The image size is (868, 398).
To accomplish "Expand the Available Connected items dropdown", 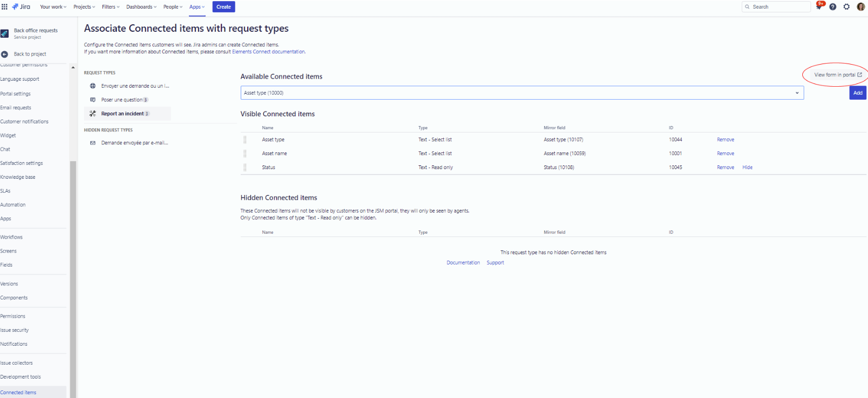I will pos(797,93).
